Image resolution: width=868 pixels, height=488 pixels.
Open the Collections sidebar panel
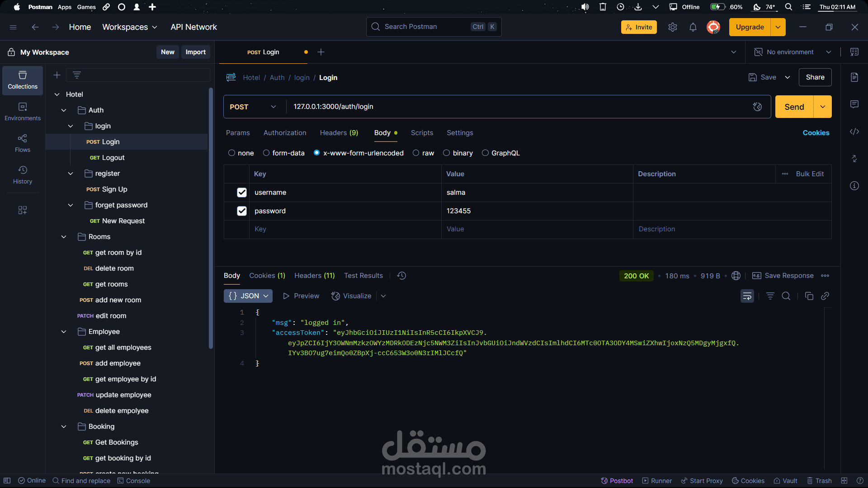click(23, 80)
